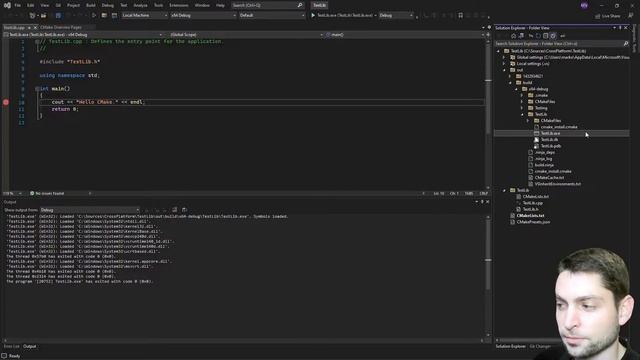Toggle word wrap in Output panel
The width and height of the screenshot is (640, 360).
click(184, 210)
